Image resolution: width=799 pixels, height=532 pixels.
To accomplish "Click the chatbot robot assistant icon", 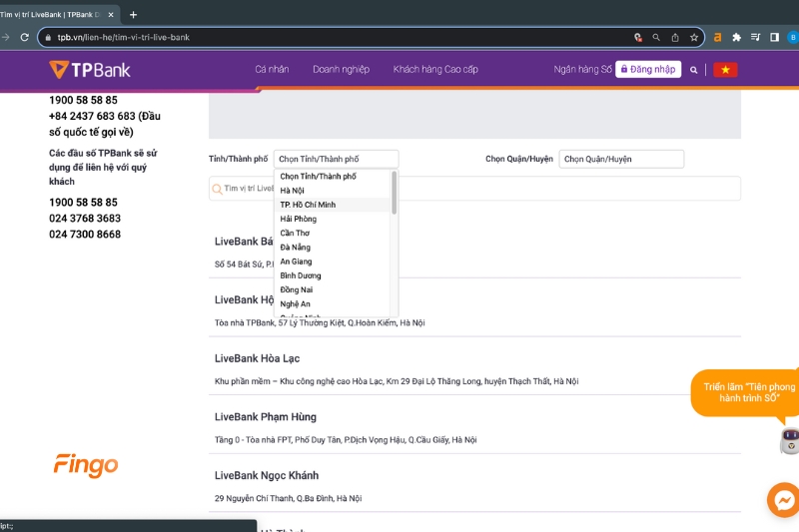I will 790,441.
